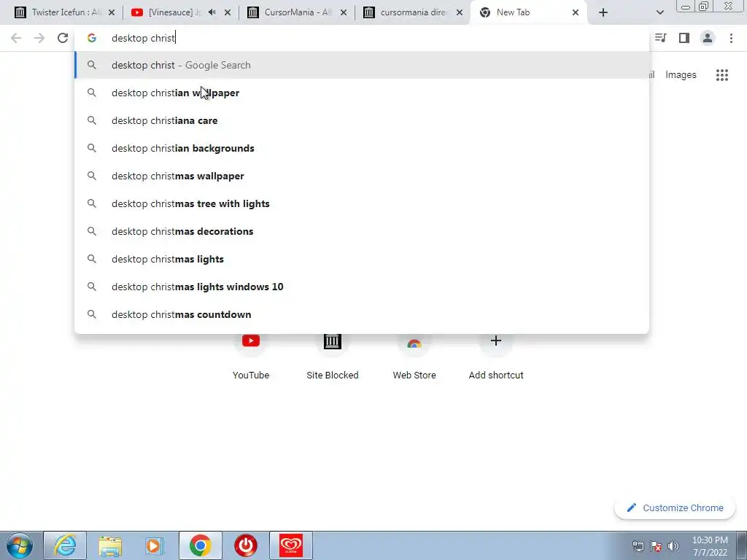Open the Chrome three-dot menu

(x=731, y=38)
